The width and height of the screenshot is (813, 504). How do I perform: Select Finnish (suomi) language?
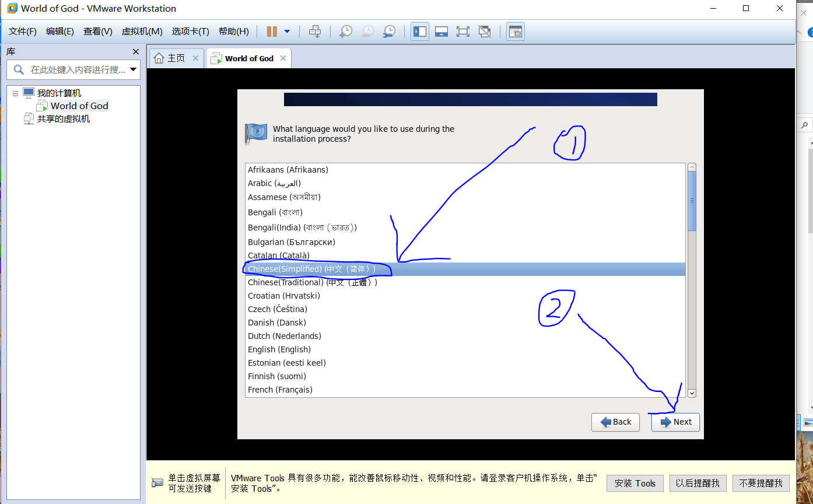(465, 376)
